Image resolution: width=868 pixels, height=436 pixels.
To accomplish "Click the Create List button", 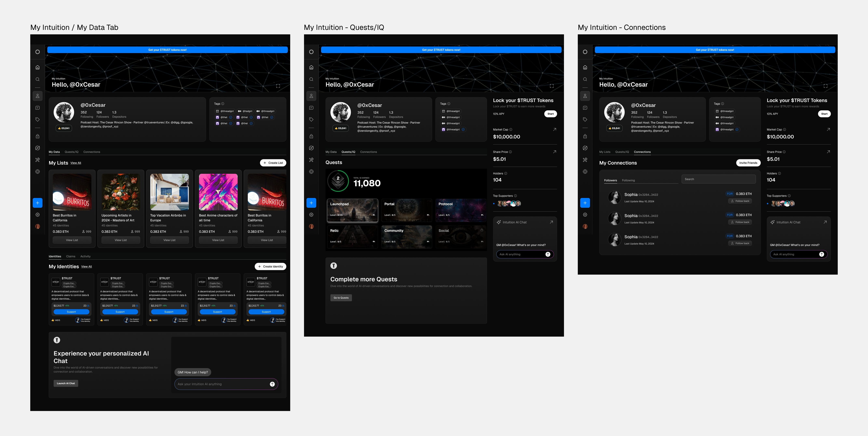I will pos(273,163).
